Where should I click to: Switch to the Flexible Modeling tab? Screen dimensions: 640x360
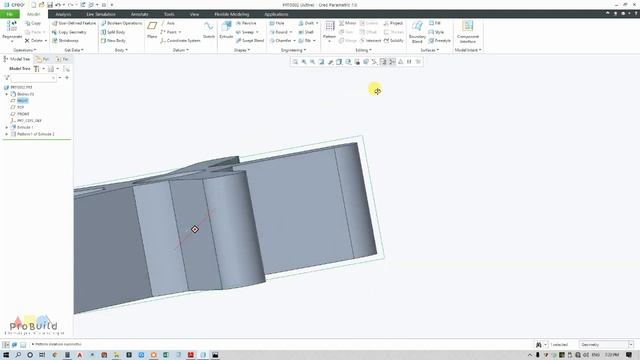click(x=231, y=14)
